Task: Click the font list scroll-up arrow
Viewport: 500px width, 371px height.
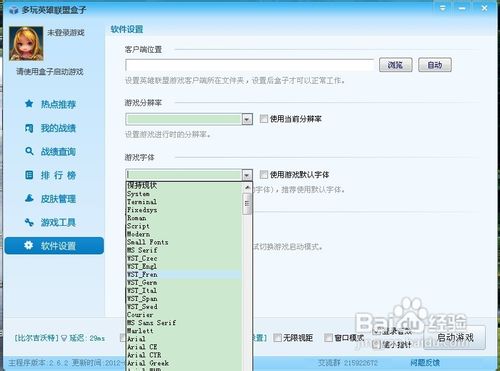Action: click(x=247, y=187)
